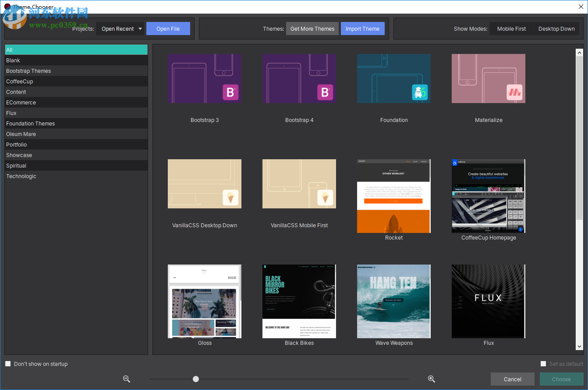This screenshot has height=390, width=588.
Task: Zoom in on theme thumbnails with magnifier plus
Action: pyautogui.click(x=432, y=379)
